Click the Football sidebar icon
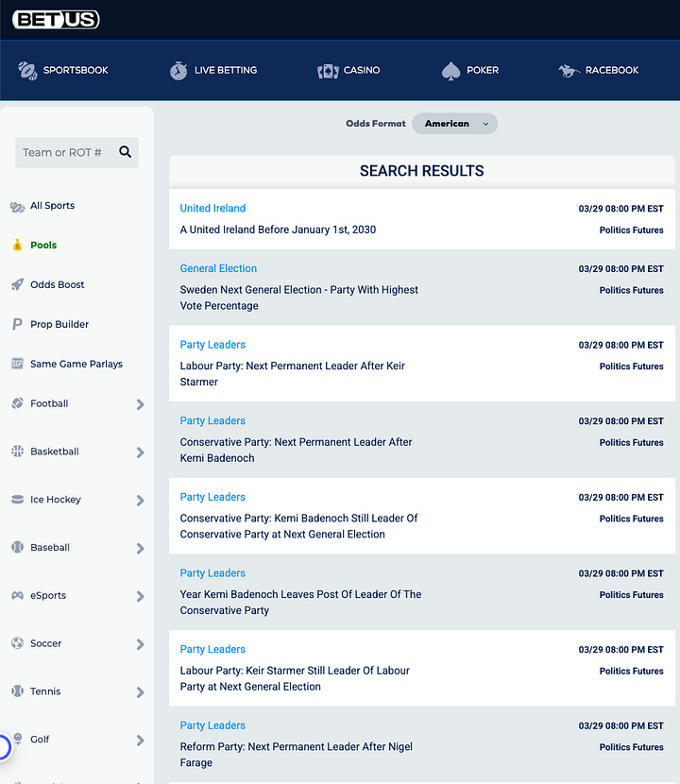 pos(18,403)
